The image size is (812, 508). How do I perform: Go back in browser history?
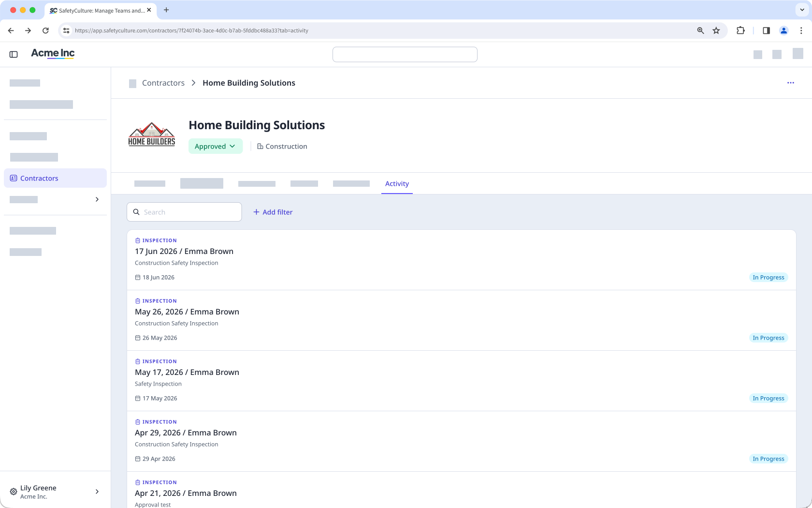[x=11, y=30]
